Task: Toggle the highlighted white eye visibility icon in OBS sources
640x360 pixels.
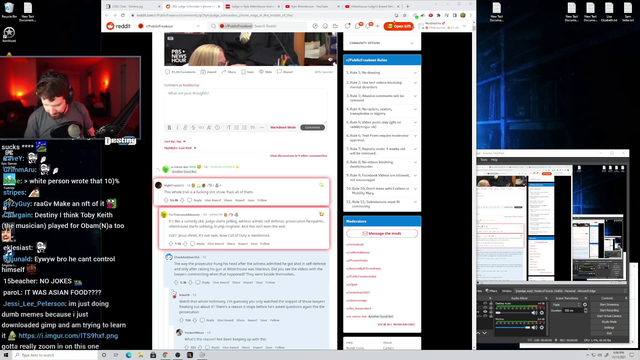Action: [x=485, y=311]
